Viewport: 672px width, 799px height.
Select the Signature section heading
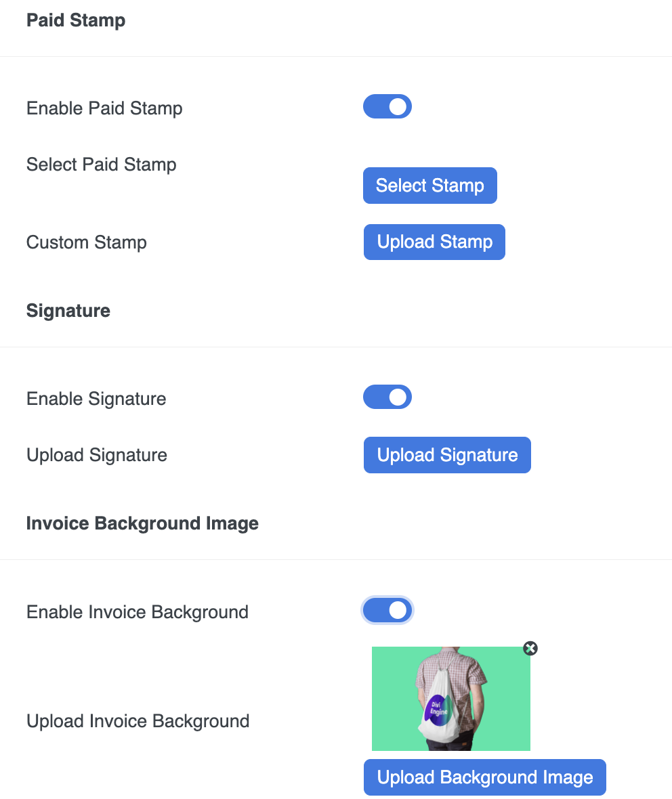click(68, 311)
